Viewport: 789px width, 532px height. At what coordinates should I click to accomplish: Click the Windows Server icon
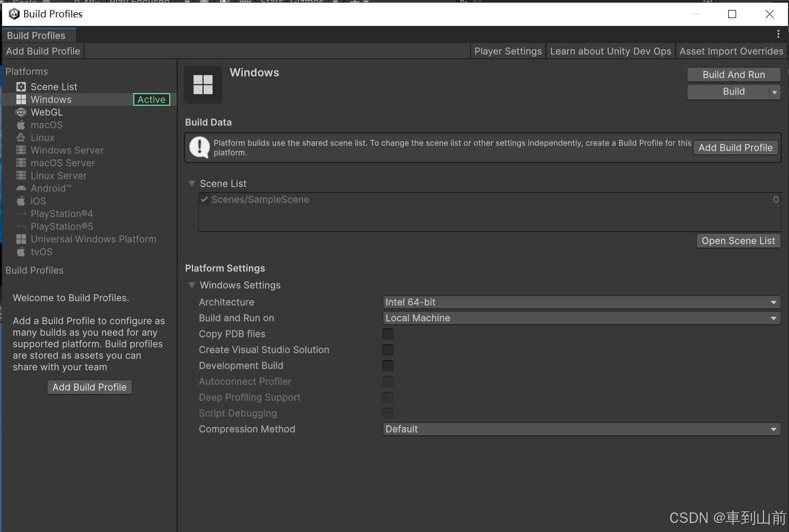pyautogui.click(x=21, y=150)
